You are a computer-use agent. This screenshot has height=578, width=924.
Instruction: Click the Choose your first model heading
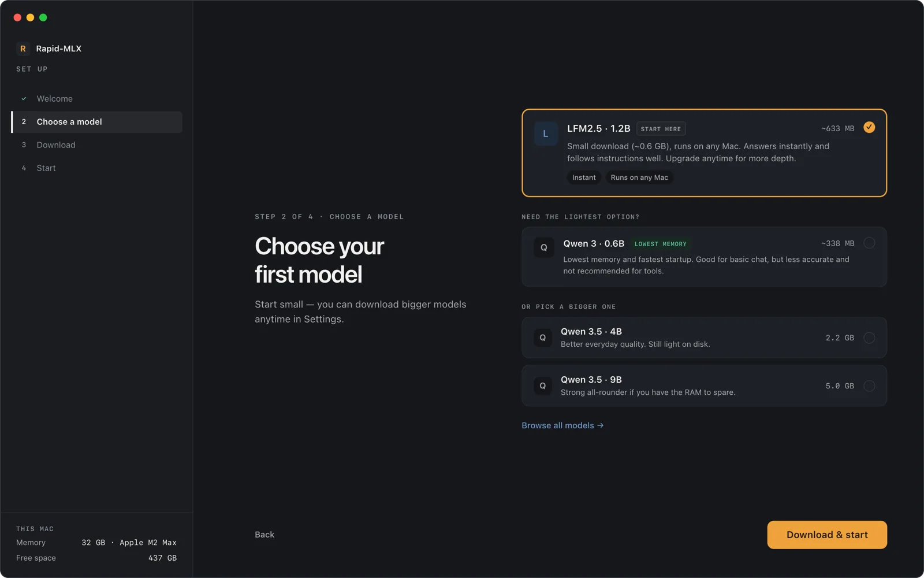click(319, 260)
